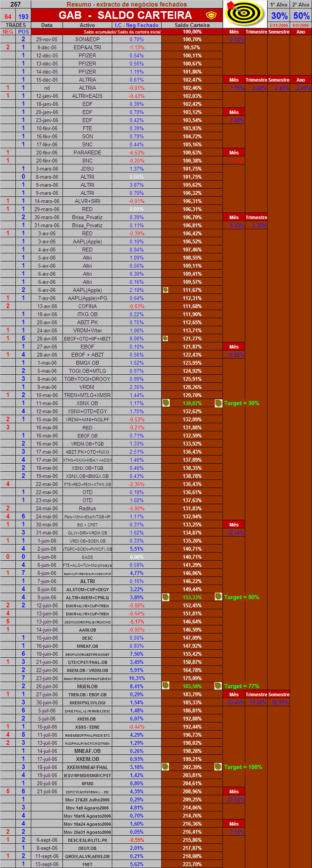Click target icon next to Target = 50%
The image size is (312, 868).
218,597
